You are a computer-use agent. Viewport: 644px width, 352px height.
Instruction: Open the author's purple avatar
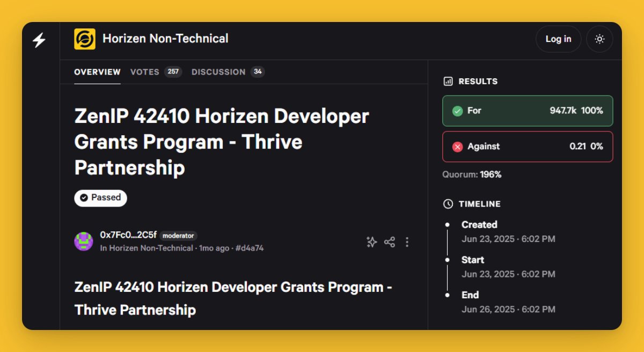[x=84, y=241]
